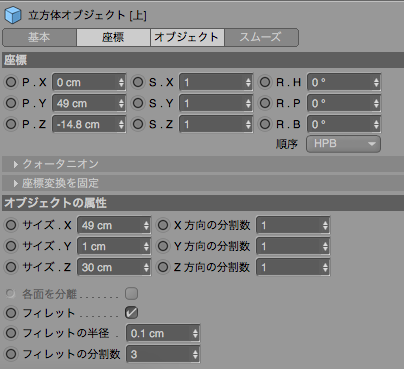This screenshot has width=404, height=369.
Task: Click the S . Y value field
Action: pyautogui.click(x=216, y=103)
